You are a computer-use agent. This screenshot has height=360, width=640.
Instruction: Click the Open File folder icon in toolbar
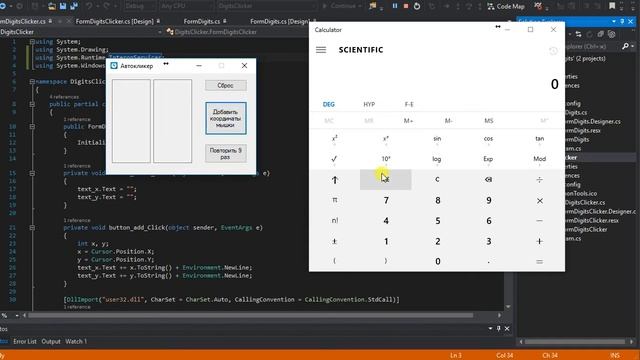[x=52, y=6]
